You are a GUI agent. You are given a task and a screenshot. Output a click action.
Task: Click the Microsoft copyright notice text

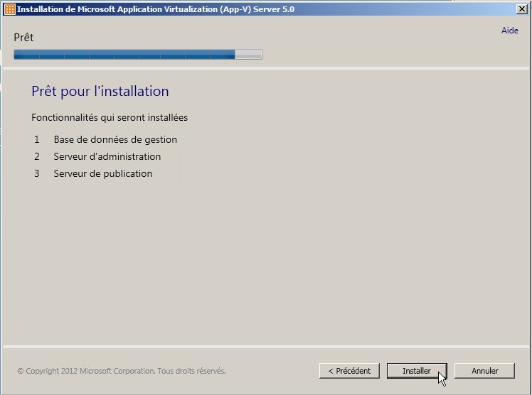pos(122,371)
